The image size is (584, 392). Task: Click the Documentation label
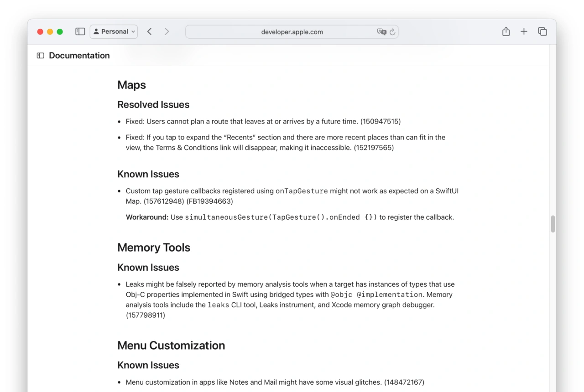coord(79,55)
